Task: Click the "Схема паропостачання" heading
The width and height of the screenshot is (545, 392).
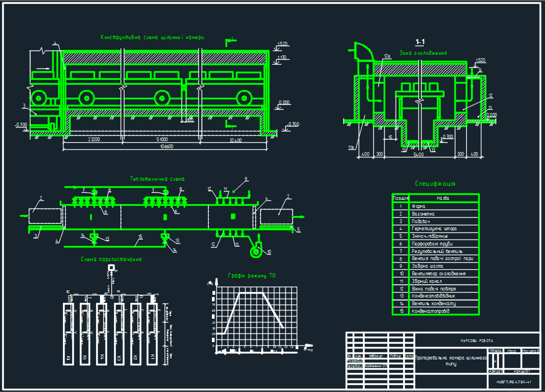Action: pyautogui.click(x=111, y=260)
